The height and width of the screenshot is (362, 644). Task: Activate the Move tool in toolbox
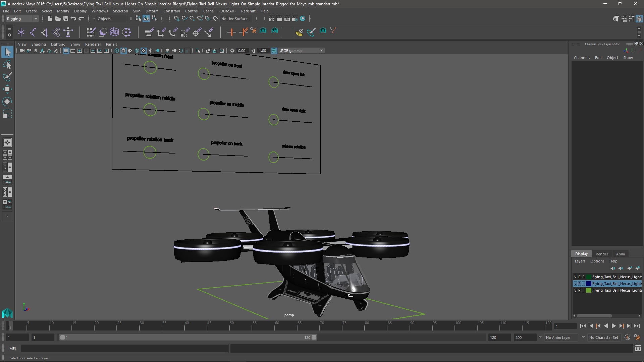click(7, 89)
